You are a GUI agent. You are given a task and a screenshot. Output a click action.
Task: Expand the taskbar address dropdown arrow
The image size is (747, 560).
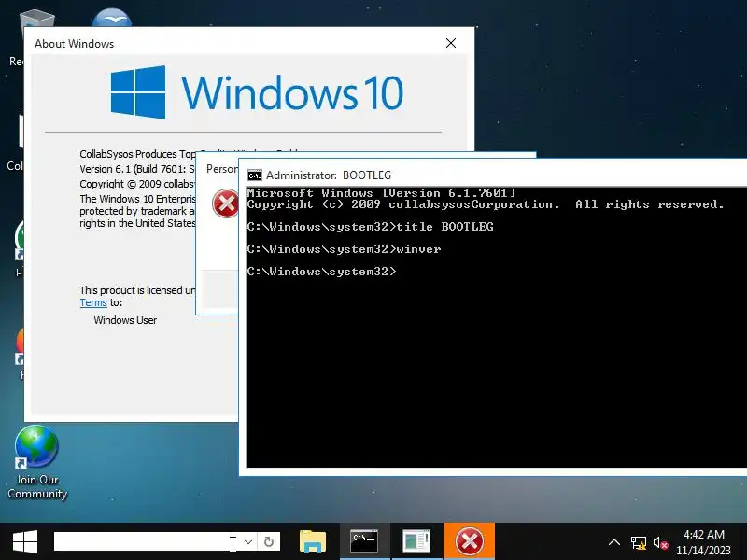248,542
